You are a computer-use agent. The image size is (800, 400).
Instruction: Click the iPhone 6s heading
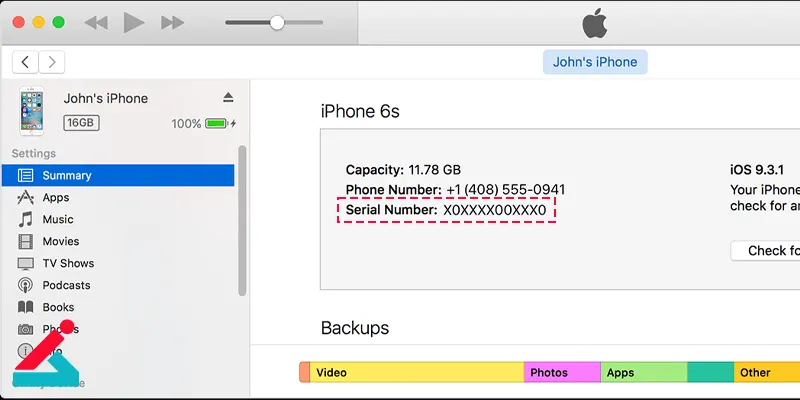pos(360,111)
